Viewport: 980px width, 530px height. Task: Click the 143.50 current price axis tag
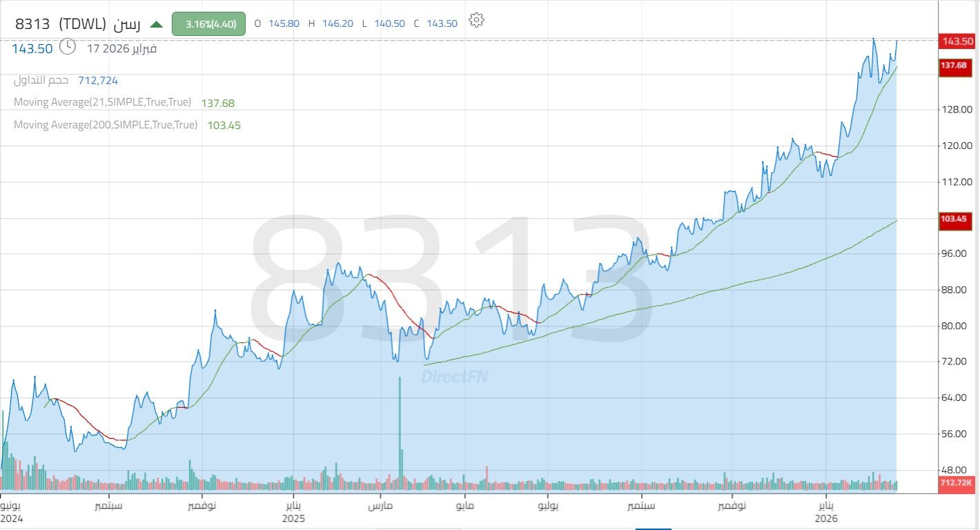(957, 41)
